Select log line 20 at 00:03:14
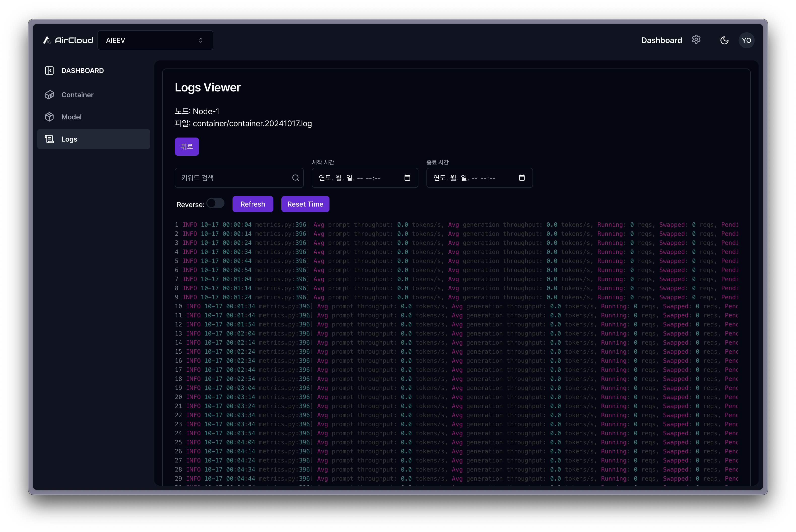This screenshot has height=532, width=796. click(457, 397)
